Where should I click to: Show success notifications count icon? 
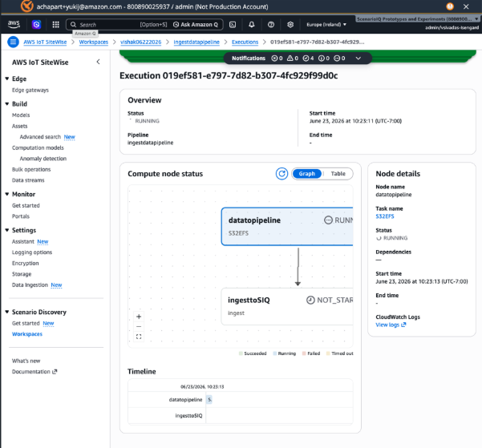[306, 59]
